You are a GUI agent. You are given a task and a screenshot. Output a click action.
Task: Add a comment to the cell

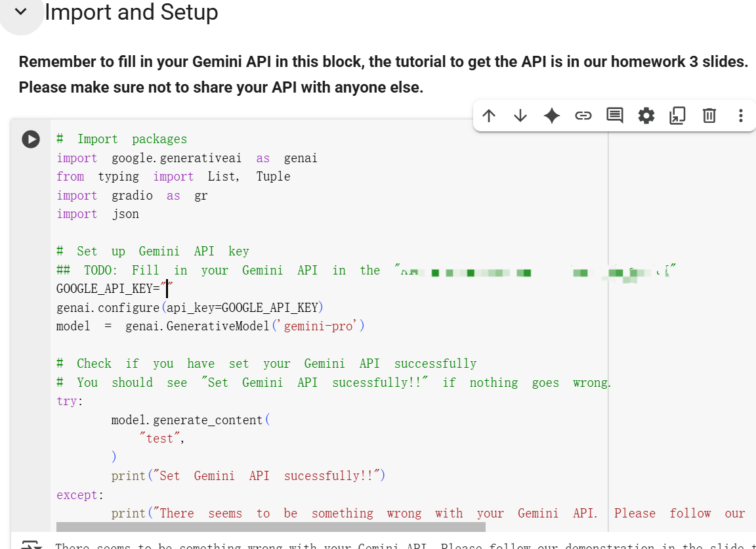[614, 116]
